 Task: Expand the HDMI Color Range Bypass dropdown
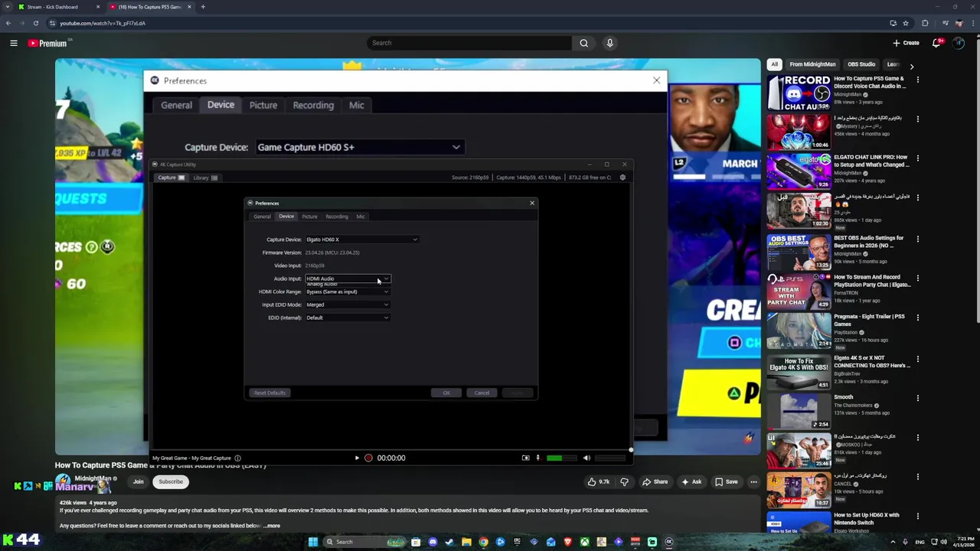[348, 292]
